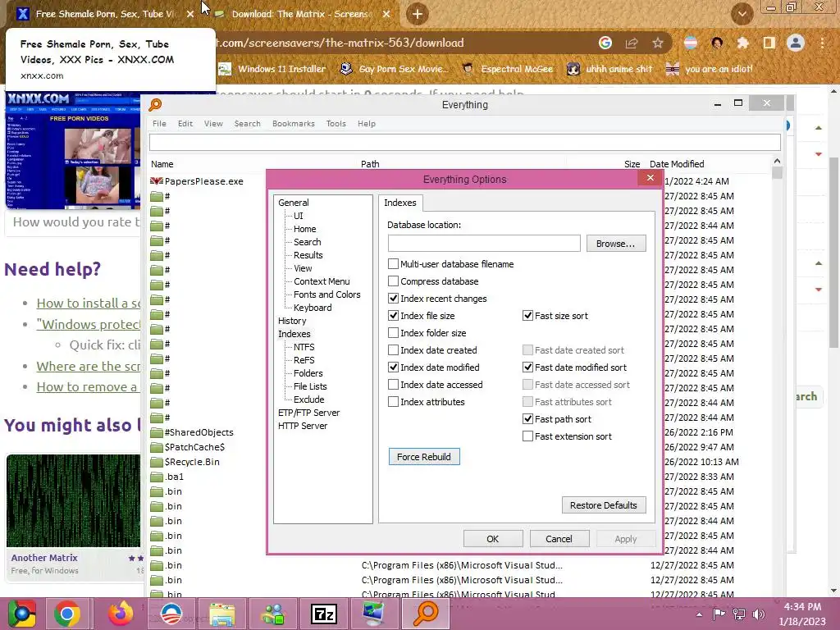Open Chrome's side panel icon

click(x=769, y=43)
